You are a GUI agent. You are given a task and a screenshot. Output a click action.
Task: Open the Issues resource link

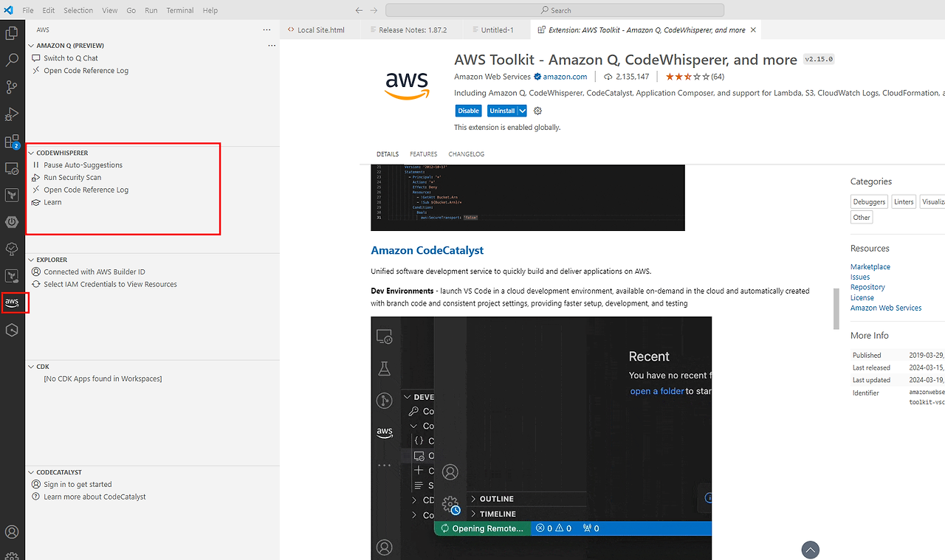[860, 277]
